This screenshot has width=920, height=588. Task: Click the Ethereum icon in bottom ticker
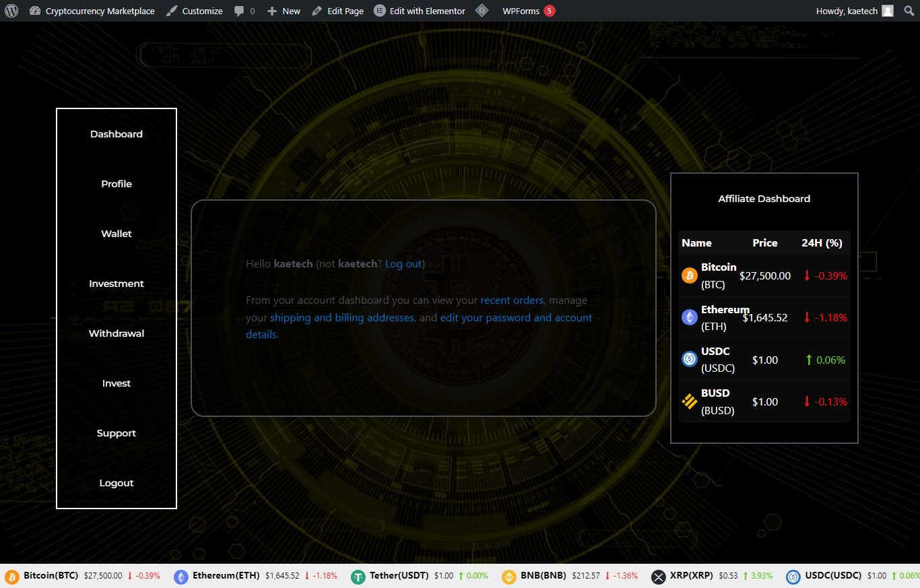[181, 577]
